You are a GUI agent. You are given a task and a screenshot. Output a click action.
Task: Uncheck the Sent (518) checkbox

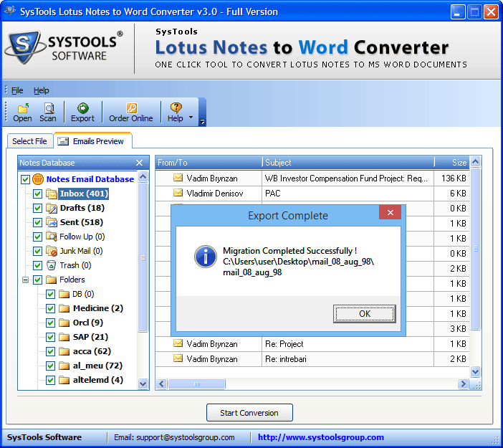point(37,222)
